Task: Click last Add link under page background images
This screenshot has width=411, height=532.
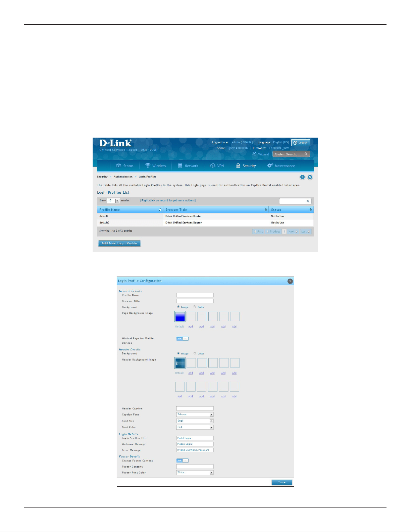Action: pyautogui.click(x=234, y=327)
